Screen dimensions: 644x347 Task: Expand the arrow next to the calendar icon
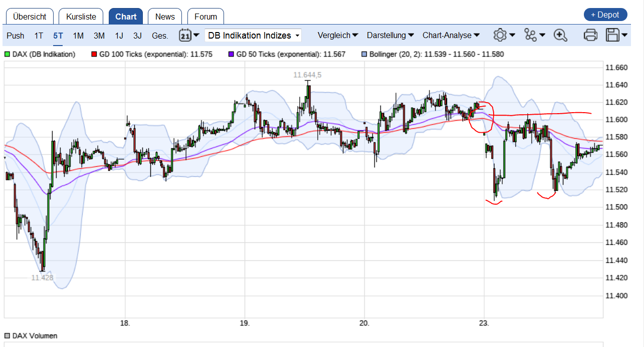[x=196, y=36]
